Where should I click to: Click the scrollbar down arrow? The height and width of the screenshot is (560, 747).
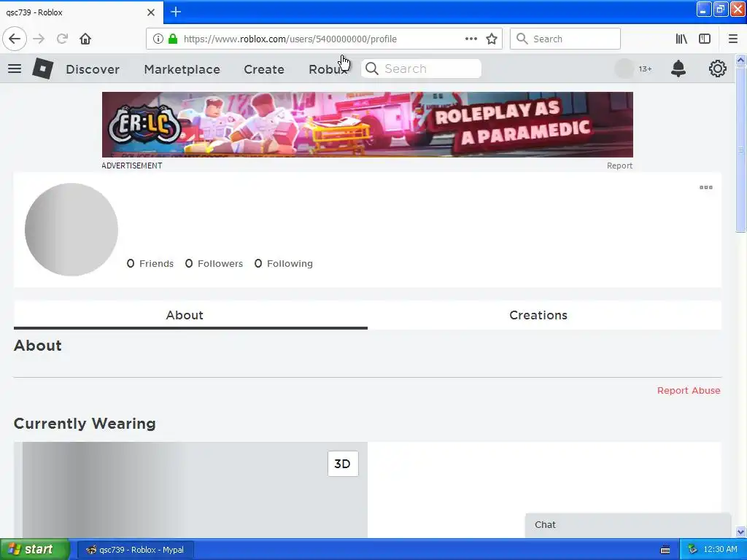pyautogui.click(x=740, y=532)
